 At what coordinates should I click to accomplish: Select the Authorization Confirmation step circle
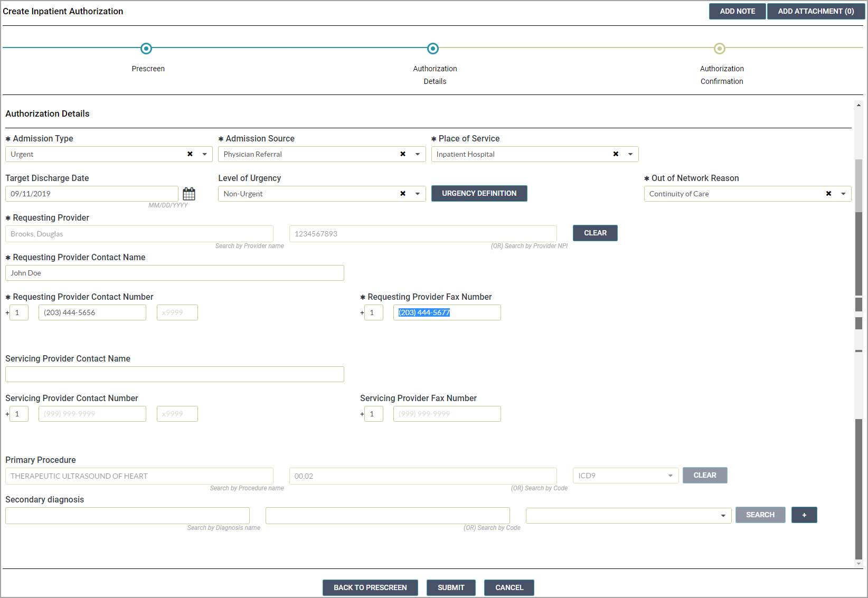click(719, 49)
